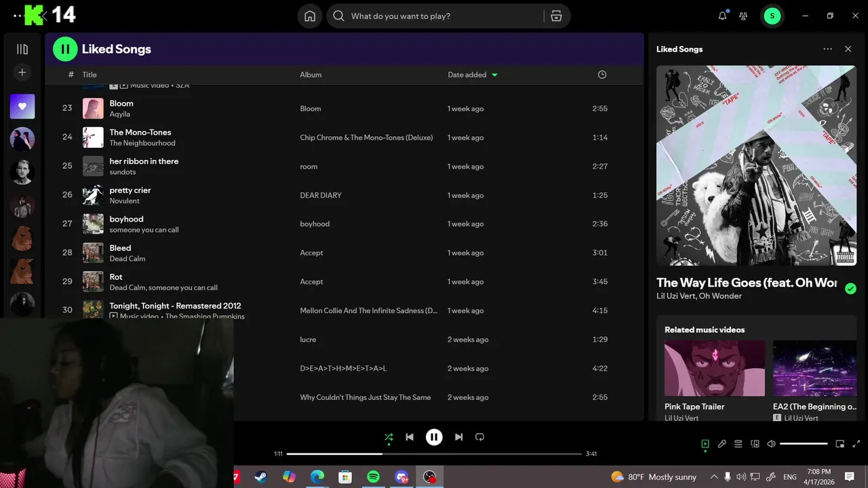Toggle the system microphone tray icon
Image resolution: width=868 pixels, height=488 pixels.
coord(727,477)
